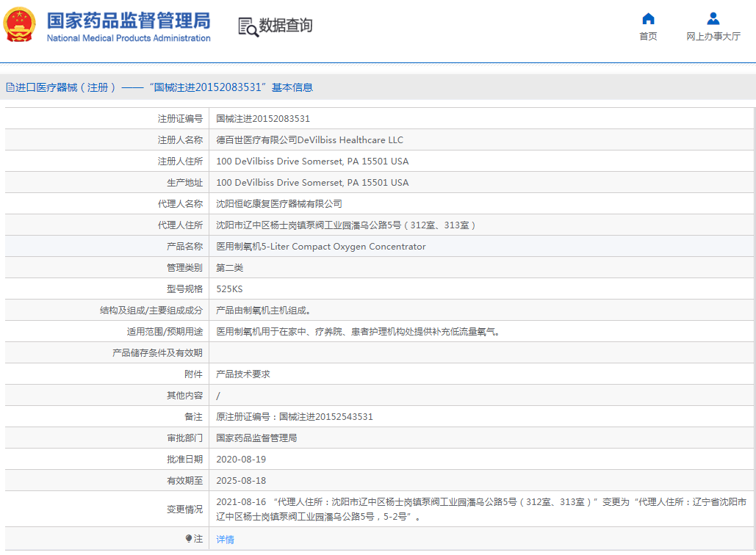This screenshot has height=555, width=756.
Task: Click the approval date 2020-08-19
Action: tap(241, 460)
